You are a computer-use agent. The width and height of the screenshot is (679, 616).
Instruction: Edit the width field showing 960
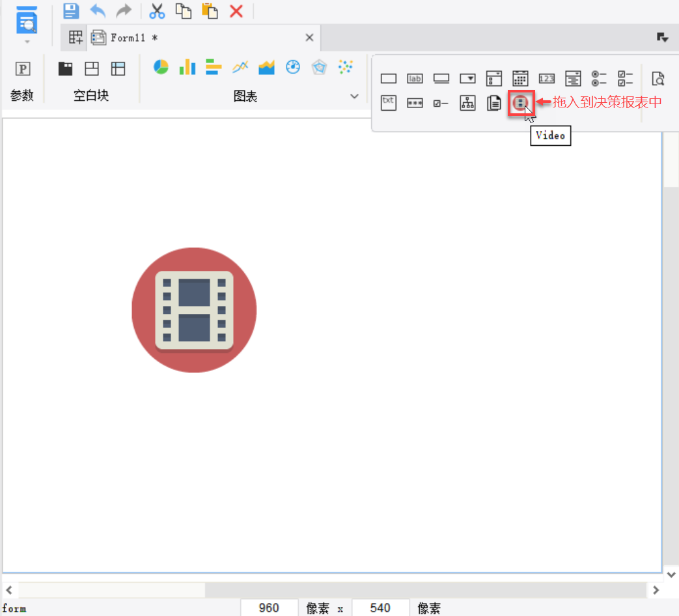click(269, 608)
